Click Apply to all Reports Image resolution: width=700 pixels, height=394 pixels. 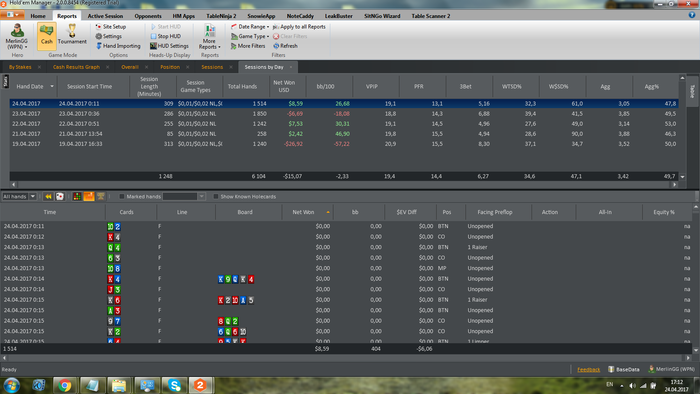click(x=299, y=27)
